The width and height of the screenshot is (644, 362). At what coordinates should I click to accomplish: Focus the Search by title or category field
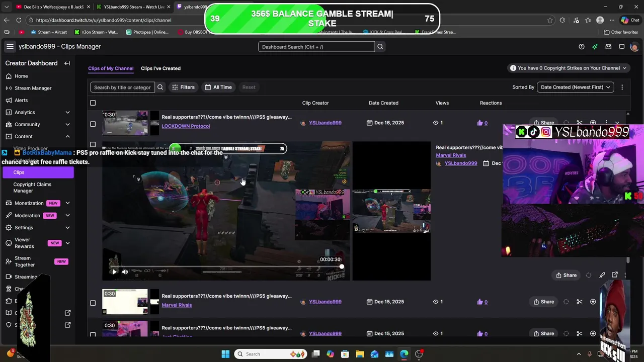(x=122, y=87)
